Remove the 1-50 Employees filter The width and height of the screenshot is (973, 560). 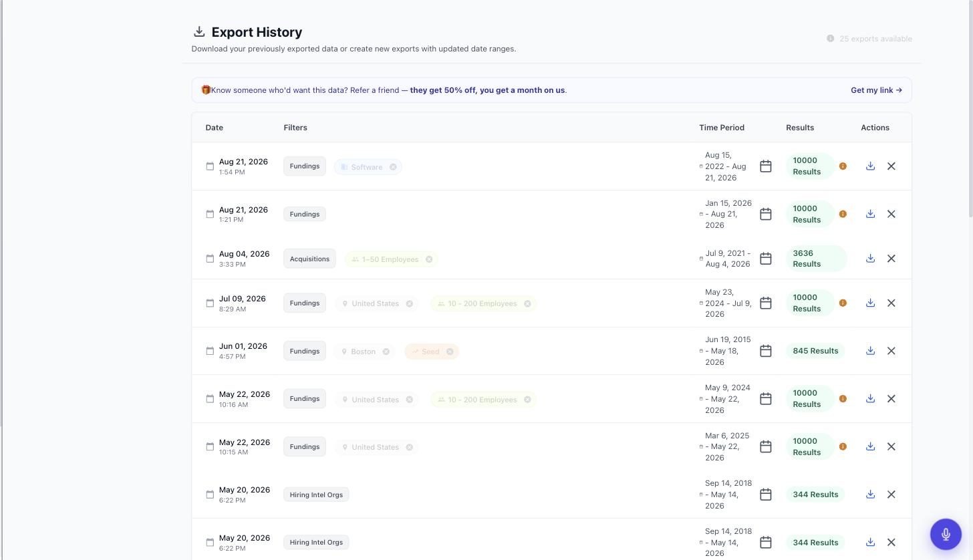tap(429, 259)
